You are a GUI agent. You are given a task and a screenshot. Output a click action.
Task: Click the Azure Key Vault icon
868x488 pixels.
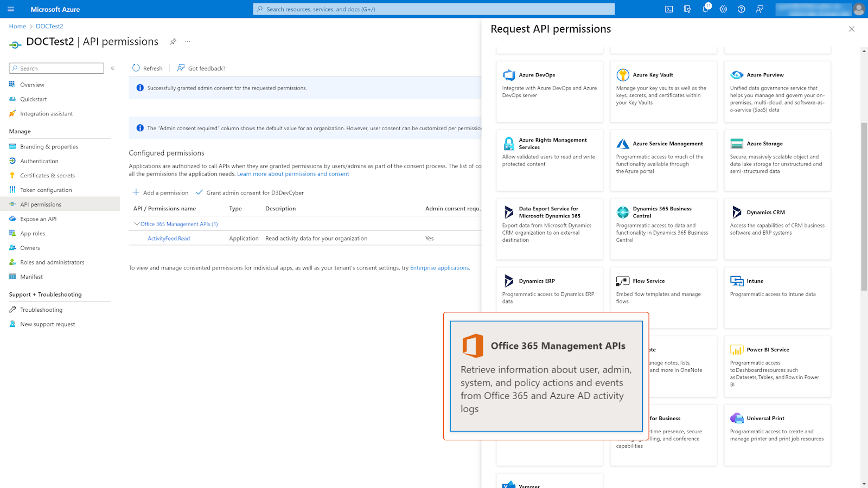pos(623,75)
